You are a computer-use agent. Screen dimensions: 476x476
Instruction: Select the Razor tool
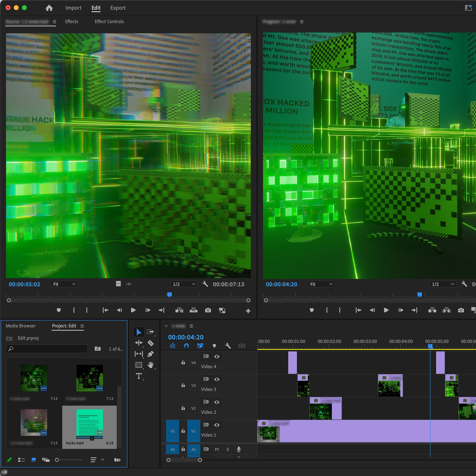click(150, 343)
